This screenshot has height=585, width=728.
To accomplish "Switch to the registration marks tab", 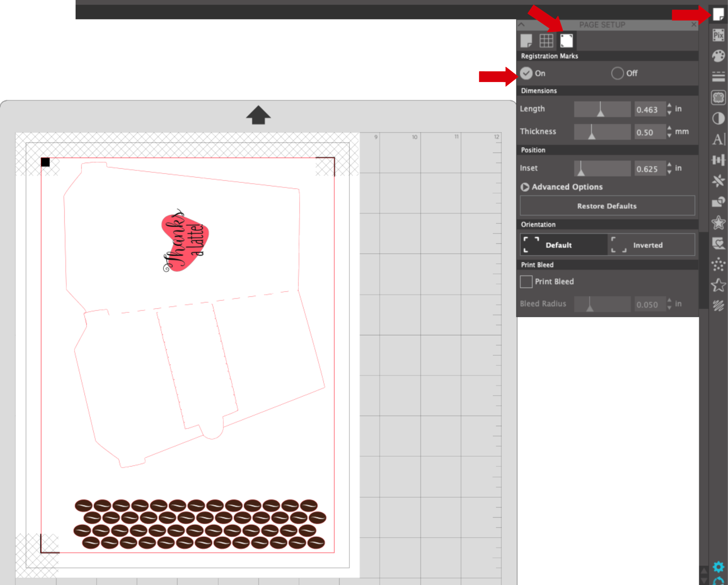I will click(x=566, y=41).
